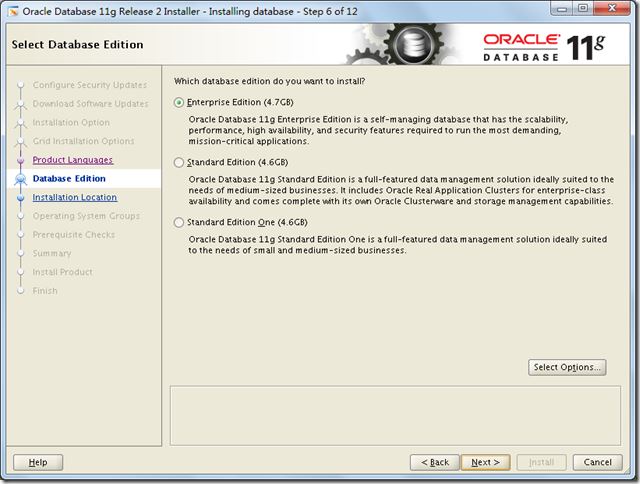Screen dimensions: 640x484
Task: Click Configure Security Updates step
Action: pos(90,85)
